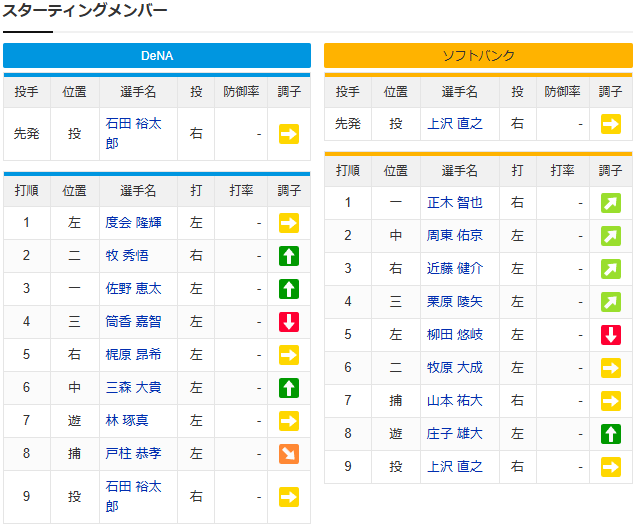
Task: Open 石田 裕太郎 link in batting order row 9
Action: (133, 496)
